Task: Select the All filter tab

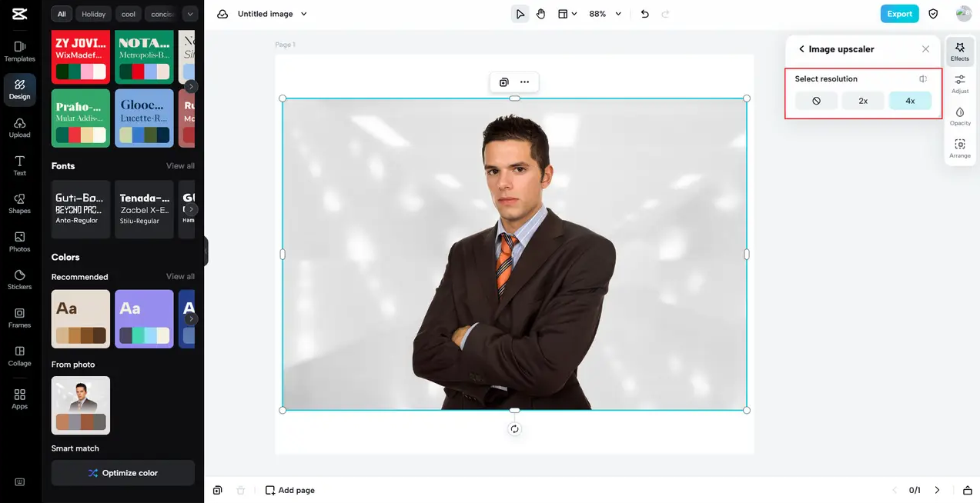Action: coord(62,14)
